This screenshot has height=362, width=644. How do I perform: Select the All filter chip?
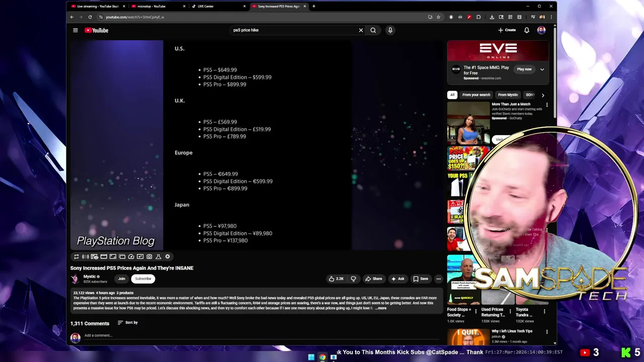point(452,95)
